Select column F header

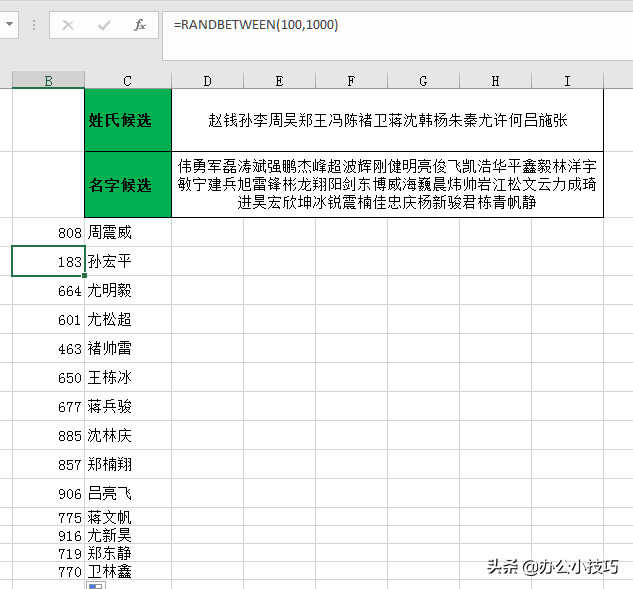tap(351, 81)
